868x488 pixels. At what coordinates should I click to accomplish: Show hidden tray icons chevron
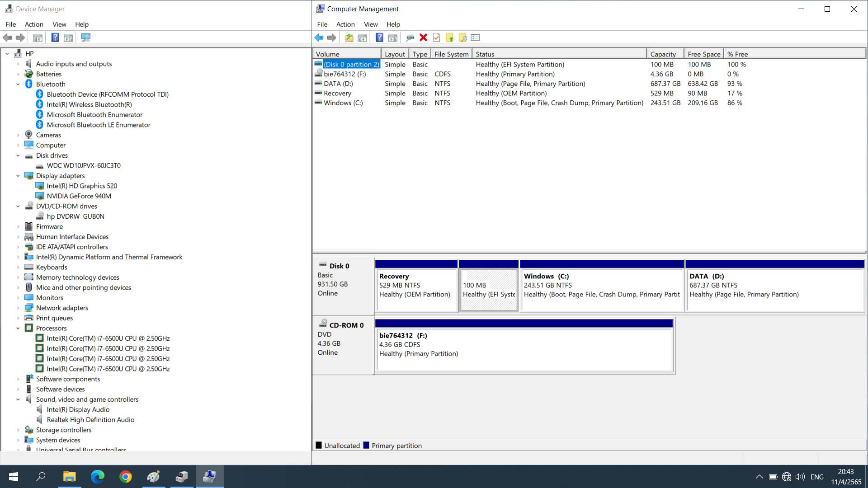tap(759, 477)
